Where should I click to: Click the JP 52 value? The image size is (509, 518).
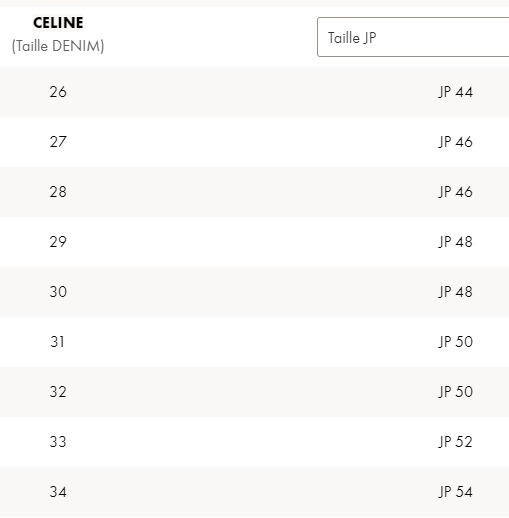click(x=456, y=442)
